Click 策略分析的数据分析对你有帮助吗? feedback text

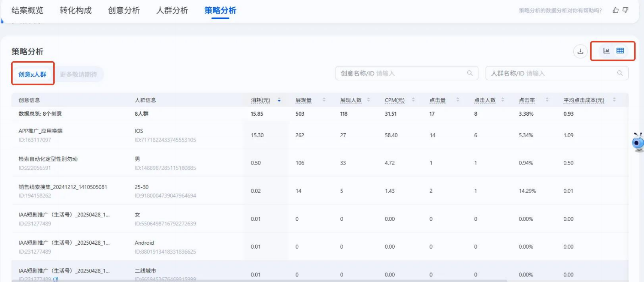[560, 10]
